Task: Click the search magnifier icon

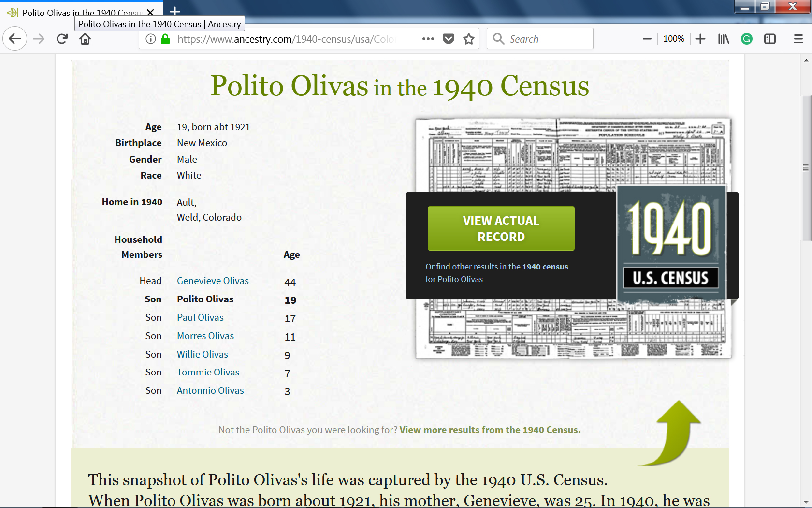Action: pos(499,39)
